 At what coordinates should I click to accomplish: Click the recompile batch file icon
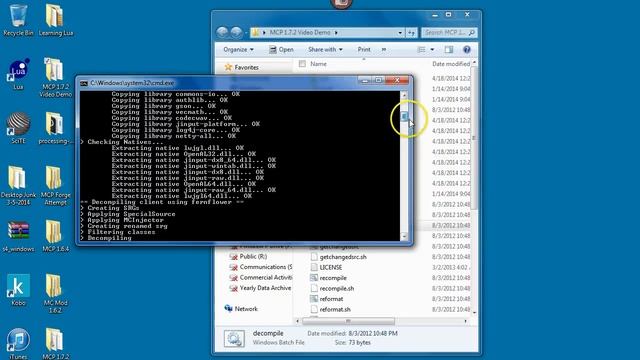314,278
